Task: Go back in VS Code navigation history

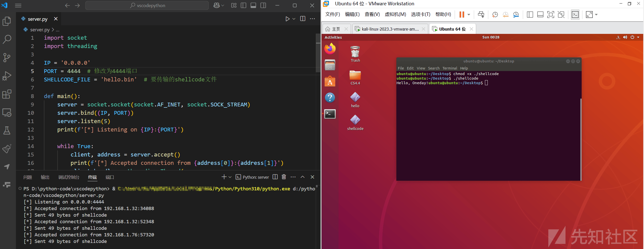Action: coord(67,6)
